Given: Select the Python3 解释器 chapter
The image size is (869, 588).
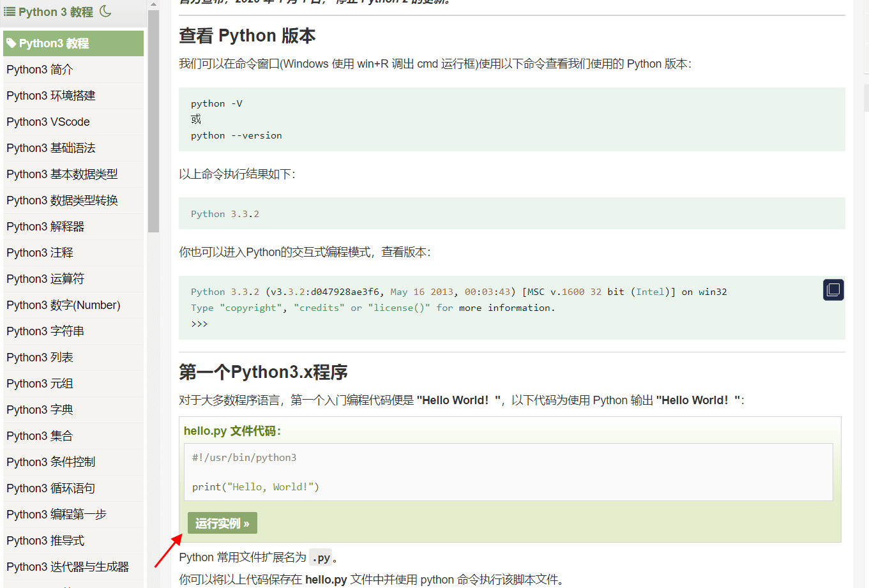Looking at the screenshot, I should (45, 227).
